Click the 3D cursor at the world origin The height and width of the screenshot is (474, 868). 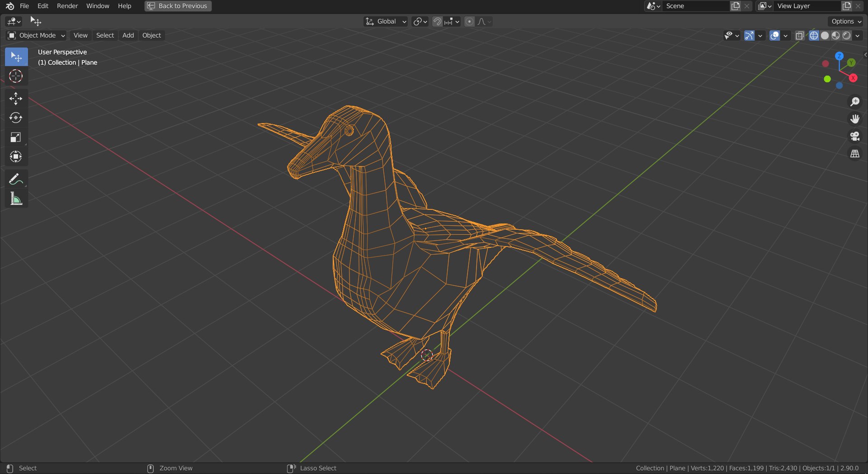427,355
